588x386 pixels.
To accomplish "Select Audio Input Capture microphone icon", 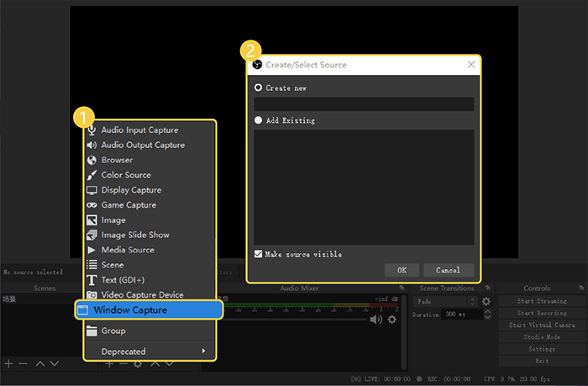I will click(92, 130).
